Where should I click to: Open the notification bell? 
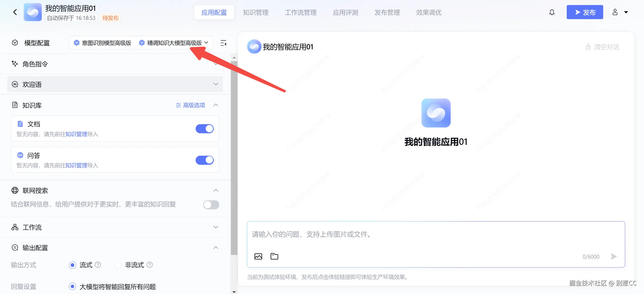pyautogui.click(x=552, y=12)
